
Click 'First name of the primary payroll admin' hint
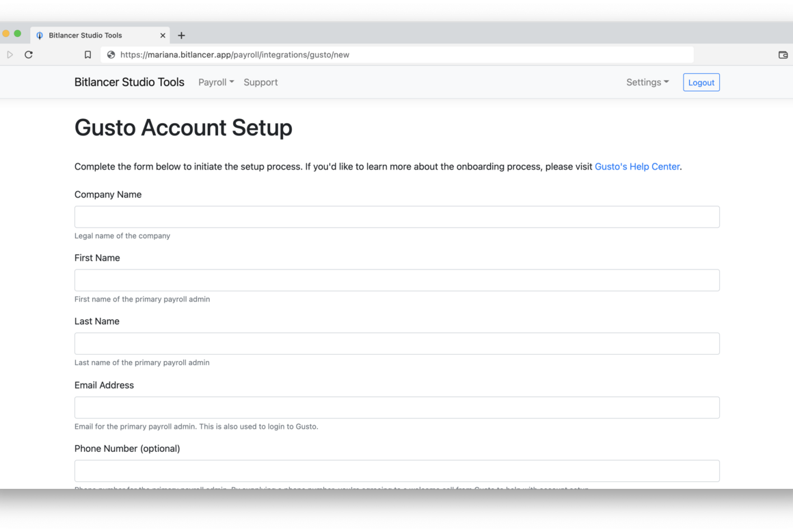[x=142, y=300]
